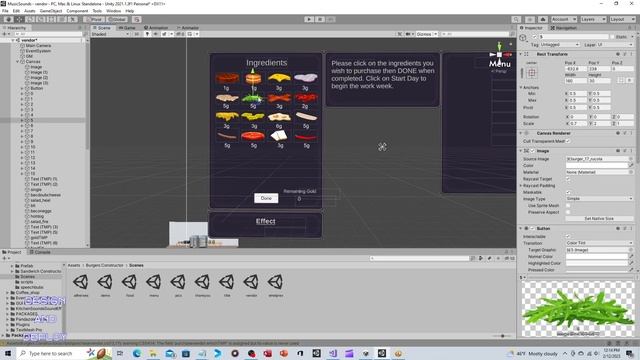Toggle the Raycast Target checkbox
Screen dimensions: 640x360
568,179
